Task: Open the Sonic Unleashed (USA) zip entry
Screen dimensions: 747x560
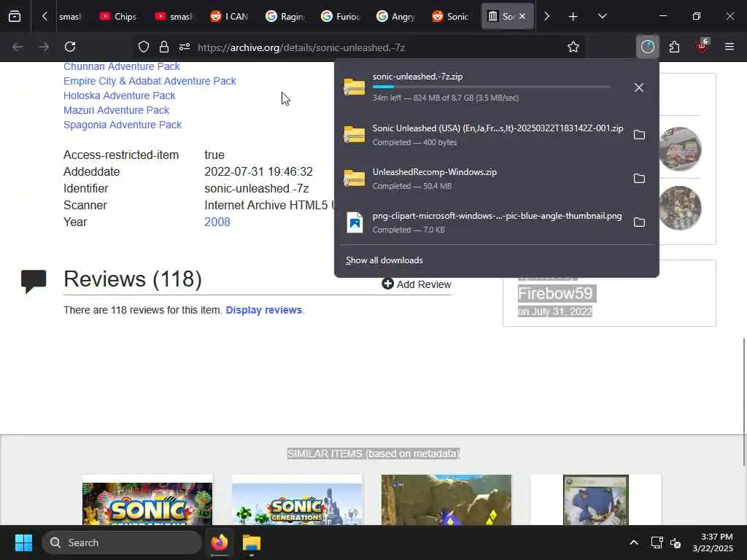Action: tap(484, 135)
